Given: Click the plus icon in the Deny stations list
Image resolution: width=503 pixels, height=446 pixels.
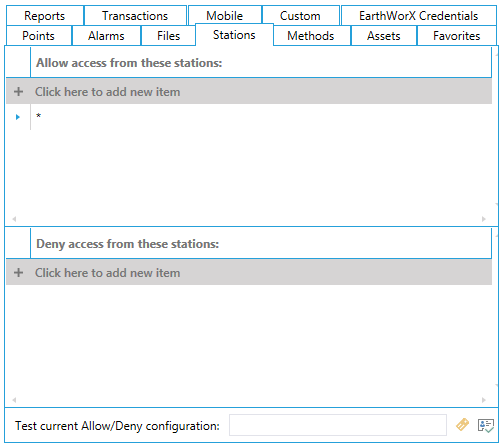Looking at the screenshot, I should coord(19,273).
